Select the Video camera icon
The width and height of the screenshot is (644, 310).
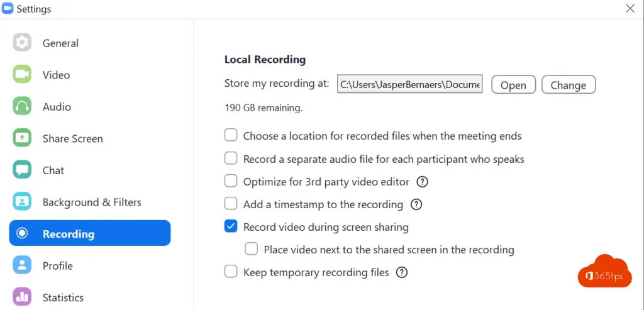pyautogui.click(x=22, y=74)
